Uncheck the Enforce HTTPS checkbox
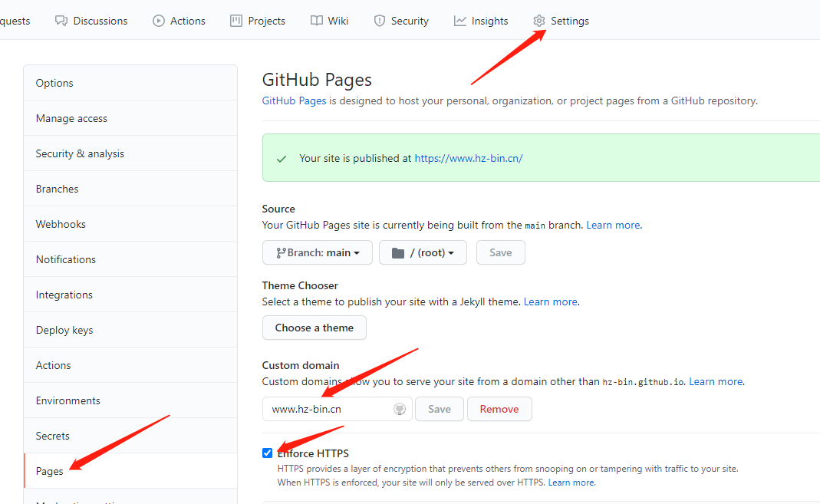The height and width of the screenshot is (504, 820). [x=267, y=453]
